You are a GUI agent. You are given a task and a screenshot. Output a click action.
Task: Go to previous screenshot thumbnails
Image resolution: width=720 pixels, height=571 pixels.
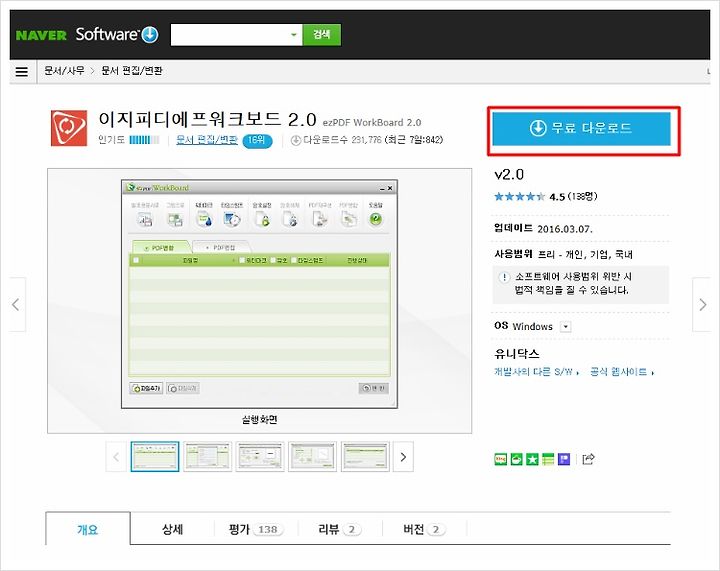click(x=116, y=457)
